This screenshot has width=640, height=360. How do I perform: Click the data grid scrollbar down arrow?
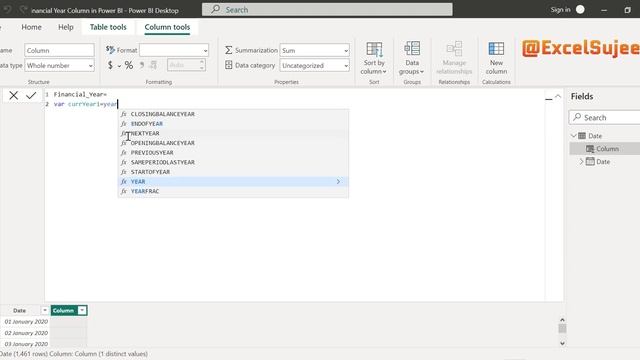click(562, 343)
